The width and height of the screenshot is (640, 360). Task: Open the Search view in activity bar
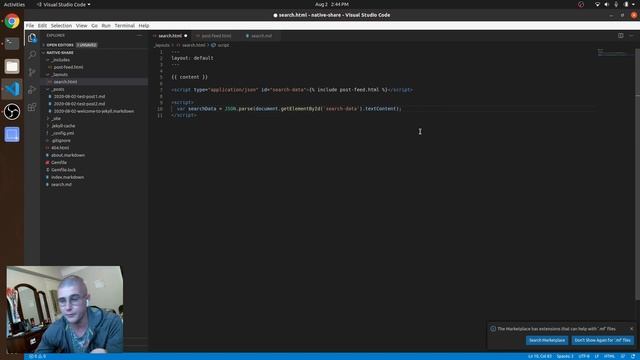(x=32, y=55)
